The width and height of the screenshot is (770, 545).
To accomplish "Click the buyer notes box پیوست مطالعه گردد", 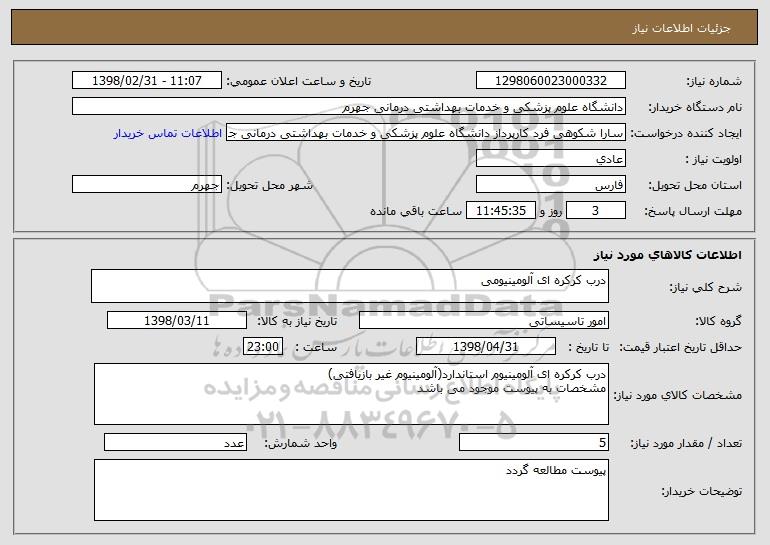I will (x=351, y=490).
